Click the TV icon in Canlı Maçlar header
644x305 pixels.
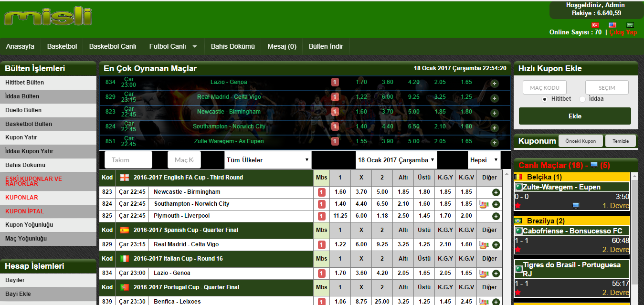(x=594, y=165)
